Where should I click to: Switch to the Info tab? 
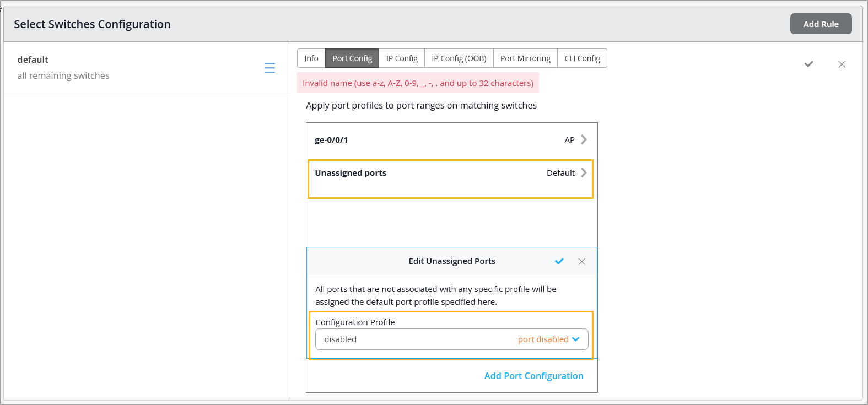pos(311,58)
